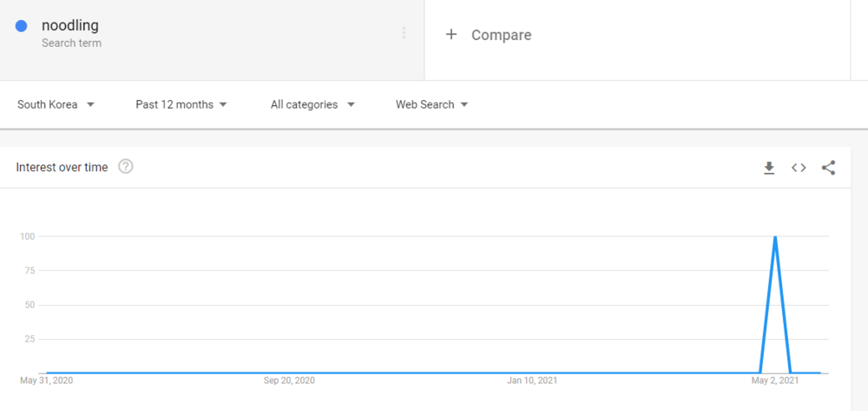
Task: Open the Past 12 months dropdown
Action: tap(181, 104)
